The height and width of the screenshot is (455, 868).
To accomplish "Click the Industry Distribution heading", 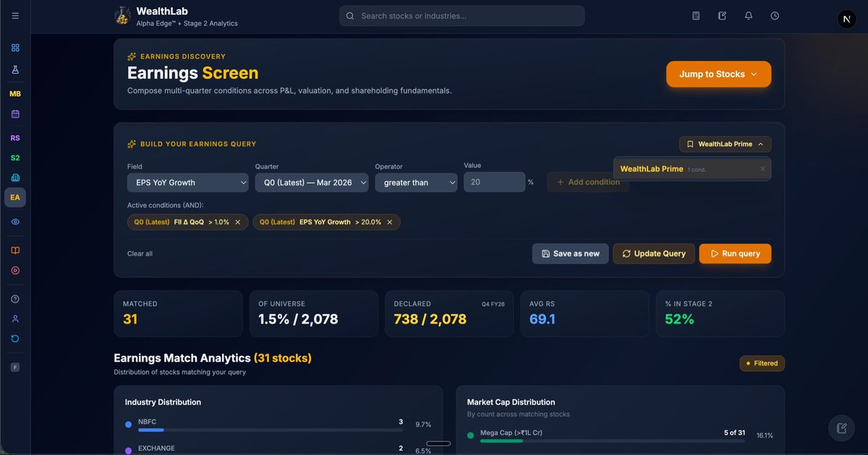I will pos(163,402).
